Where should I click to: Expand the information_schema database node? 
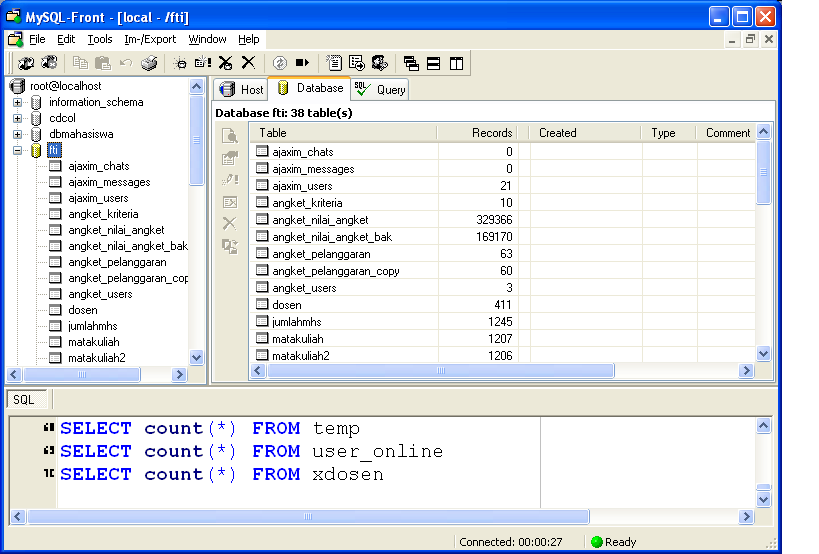18,102
